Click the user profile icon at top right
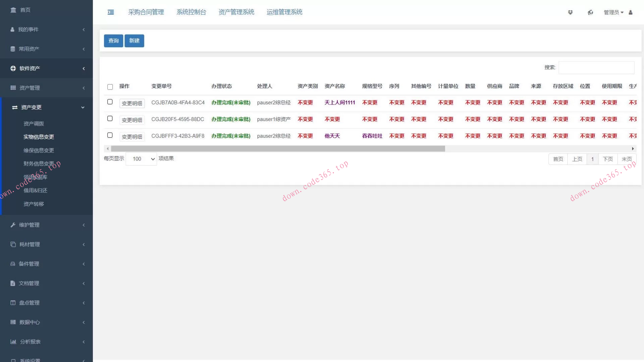The height and width of the screenshot is (362, 644). [x=631, y=12]
